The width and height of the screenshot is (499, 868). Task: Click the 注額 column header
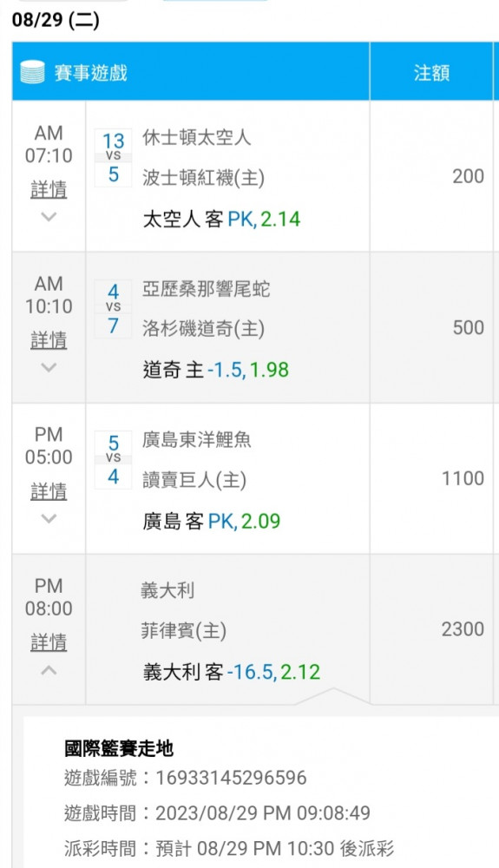[431, 73]
